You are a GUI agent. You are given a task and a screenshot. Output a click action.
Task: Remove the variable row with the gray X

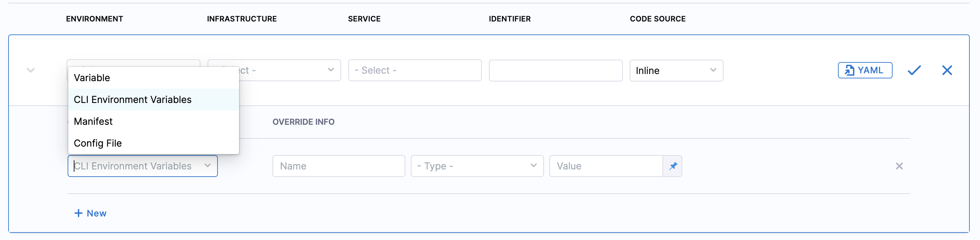tap(899, 166)
